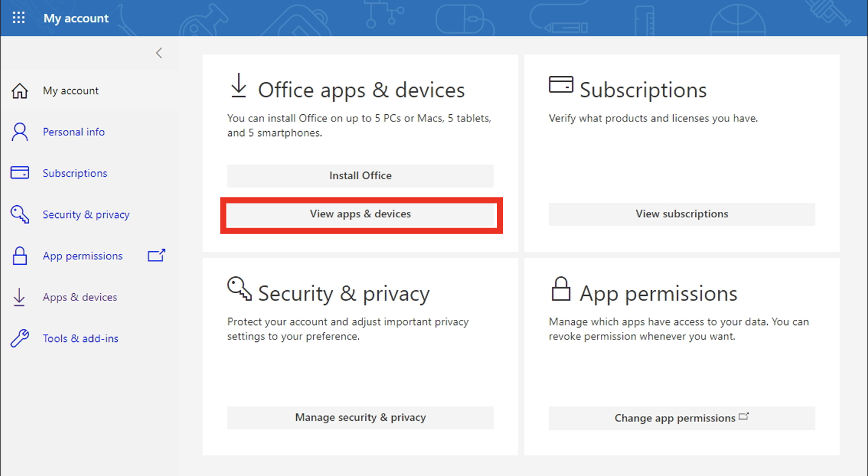Open Tools & add-ins in sidebar

click(x=81, y=338)
